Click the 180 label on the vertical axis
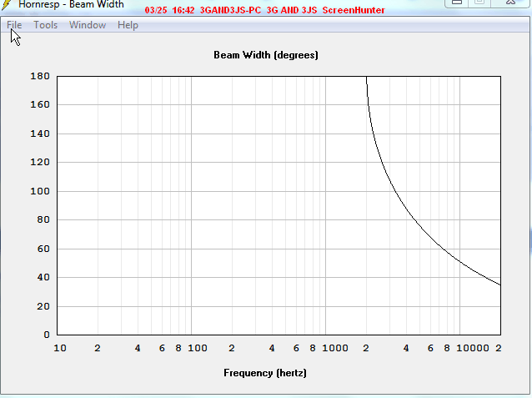 click(x=40, y=76)
